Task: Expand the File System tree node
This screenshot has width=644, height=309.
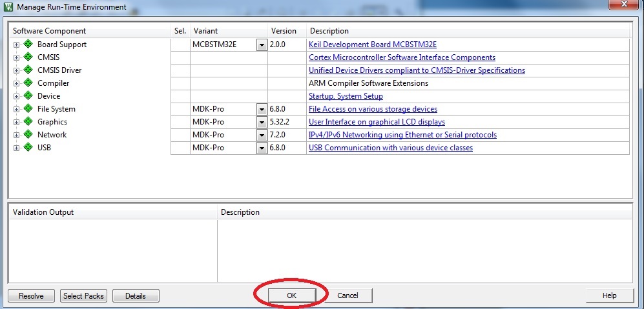Action: click(x=16, y=110)
